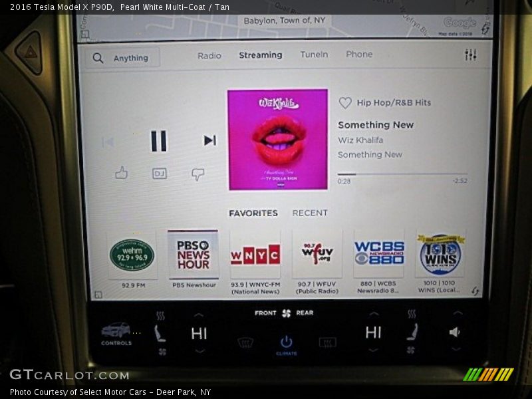Raise driver temperature with up chevron
Viewport: 532px width, 399px height.
point(199,315)
